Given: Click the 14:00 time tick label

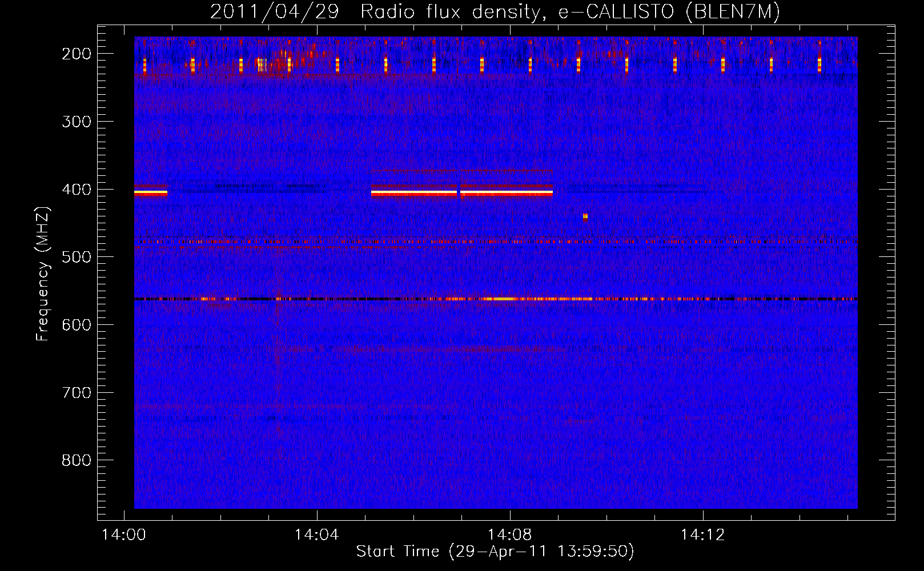Looking at the screenshot, I should [124, 535].
